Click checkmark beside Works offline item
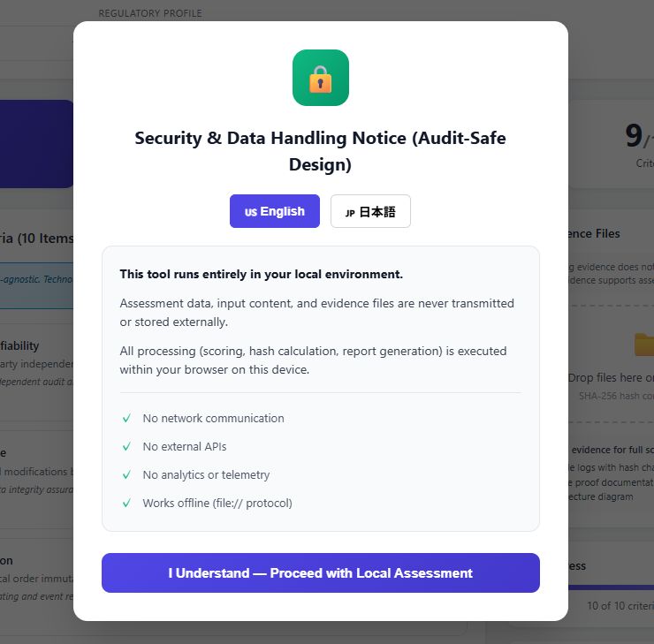This screenshot has height=644, width=654. pos(126,503)
